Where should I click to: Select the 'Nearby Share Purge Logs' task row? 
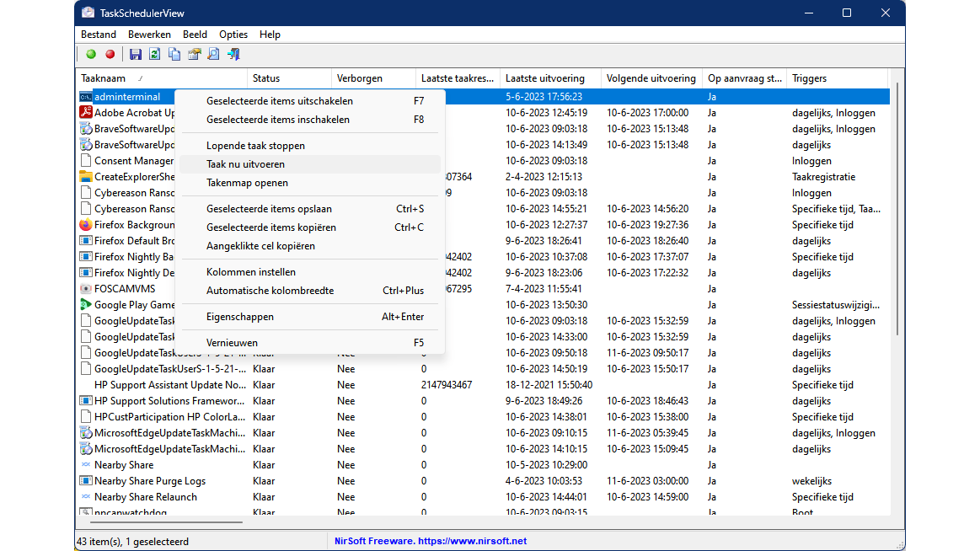(x=150, y=481)
